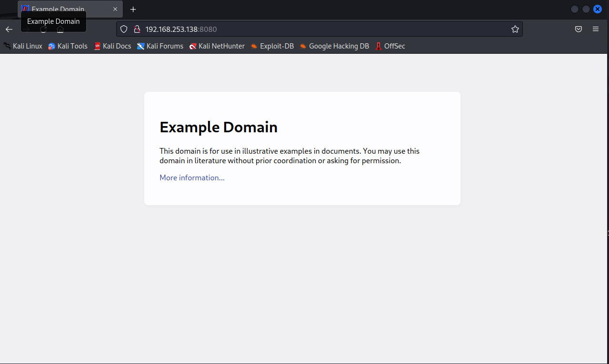Bookmark this page with the star icon
609x364 pixels.
515,29
